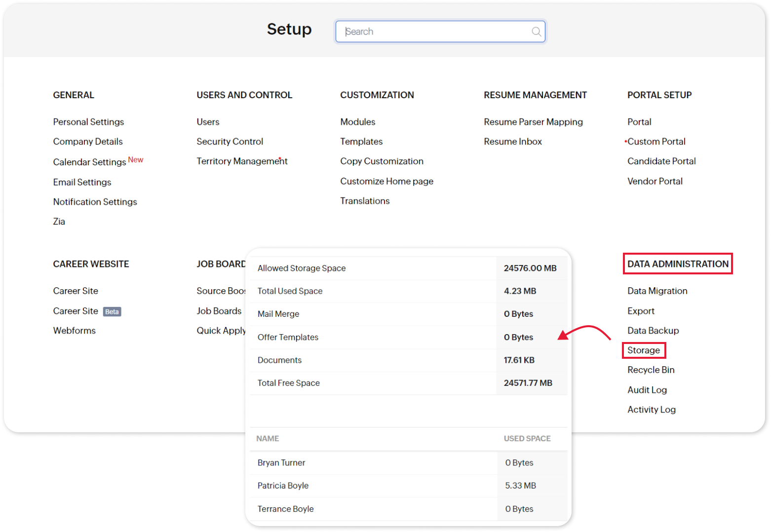Click the USED SPACE column header
Image resolution: width=771 pixels, height=532 pixels.
[527, 439]
